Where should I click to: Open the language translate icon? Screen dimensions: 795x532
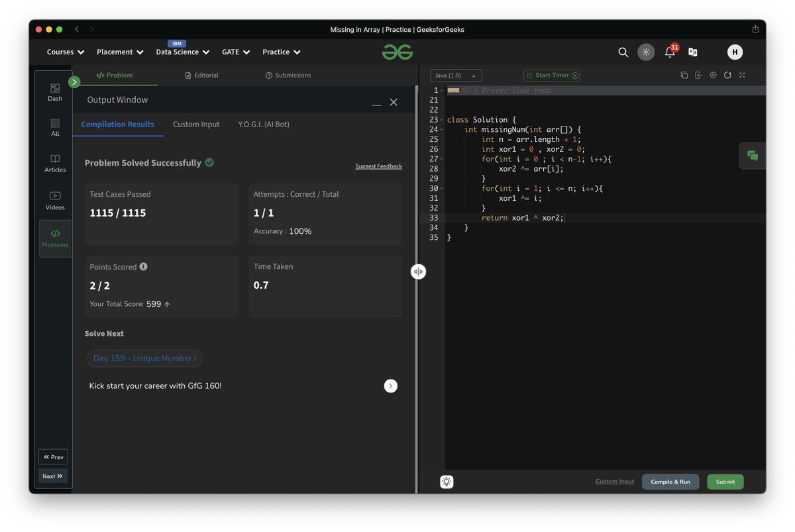692,52
